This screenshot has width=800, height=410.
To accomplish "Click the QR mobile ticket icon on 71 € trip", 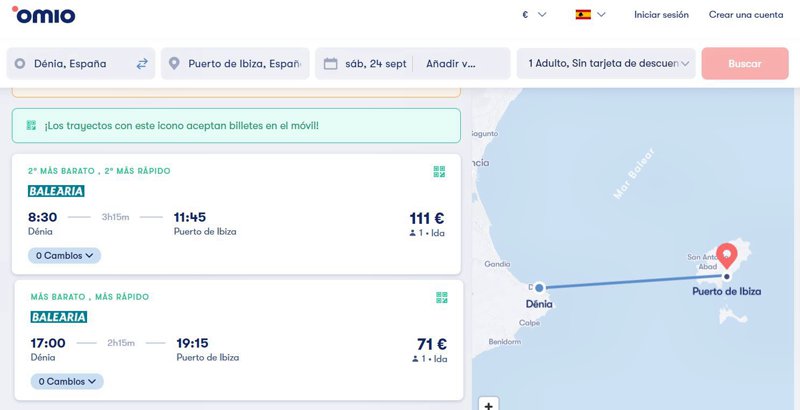I will tap(441, 297).
